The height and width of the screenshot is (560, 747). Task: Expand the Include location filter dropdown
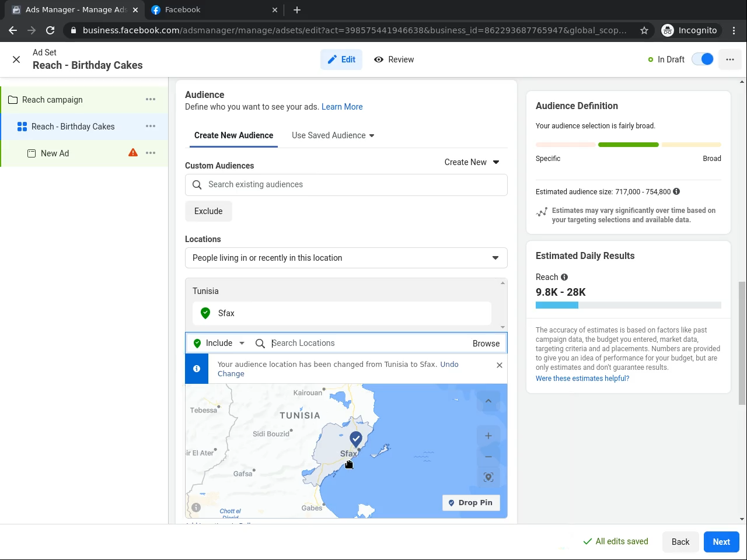click(219, 343)
